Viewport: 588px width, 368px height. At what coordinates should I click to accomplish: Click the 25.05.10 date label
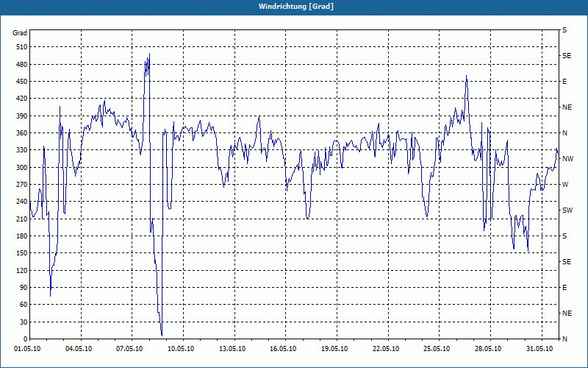pyautogui.click(x=437, y=349)
